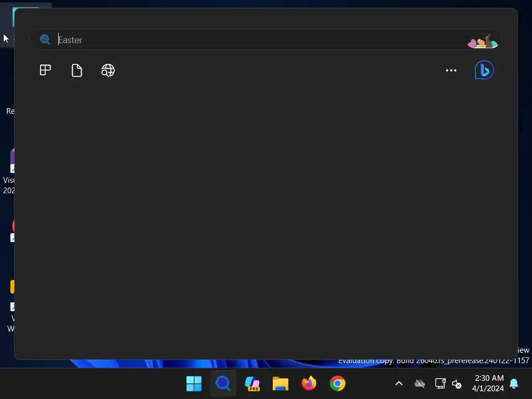Click the OneDrive cloud tray icon
Viewport: 532px width, 399px height.
420,383
